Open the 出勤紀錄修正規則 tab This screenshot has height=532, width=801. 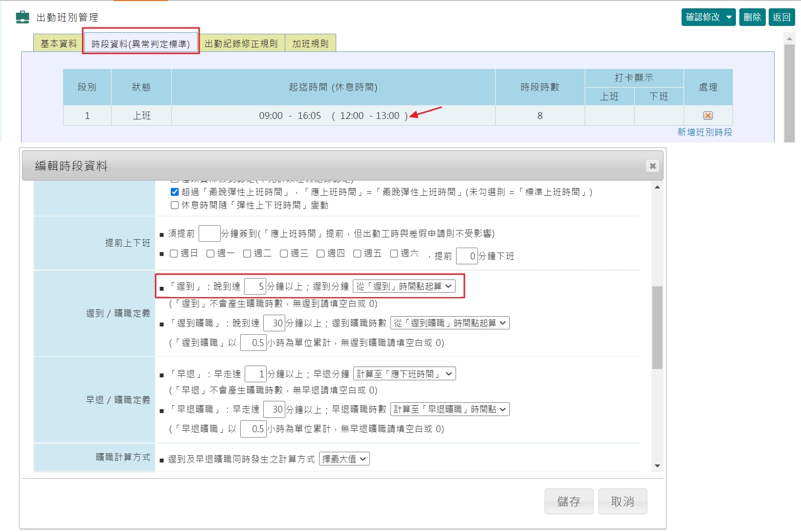pos(242,43)
